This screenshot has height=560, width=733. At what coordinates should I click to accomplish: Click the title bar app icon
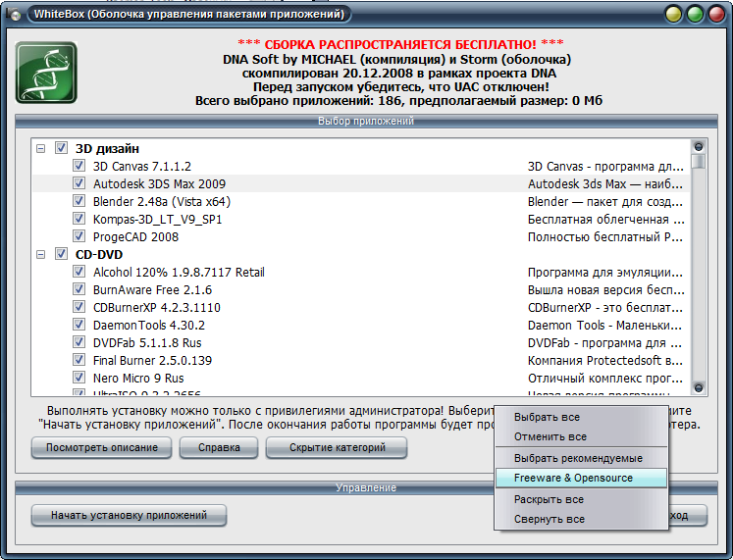[x=14, y=15]
